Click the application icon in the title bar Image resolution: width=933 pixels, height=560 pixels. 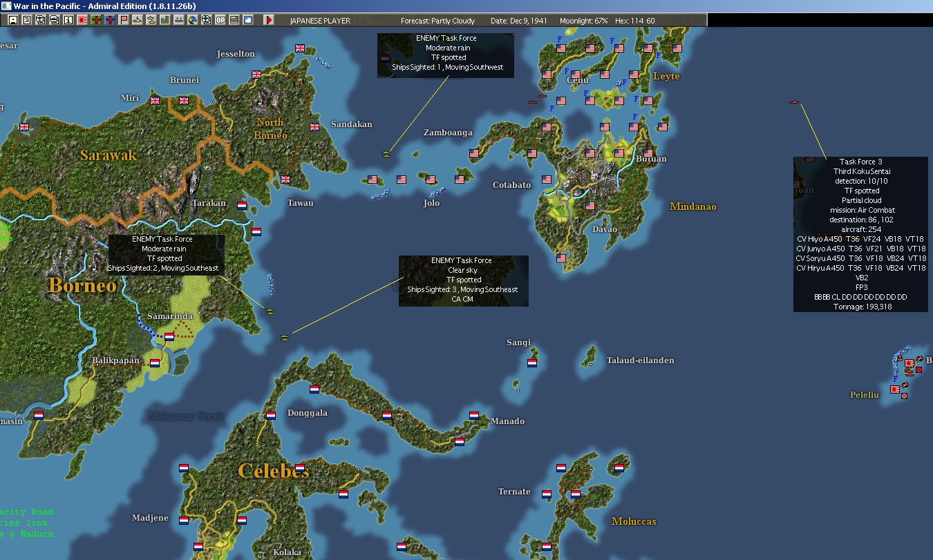6,6
